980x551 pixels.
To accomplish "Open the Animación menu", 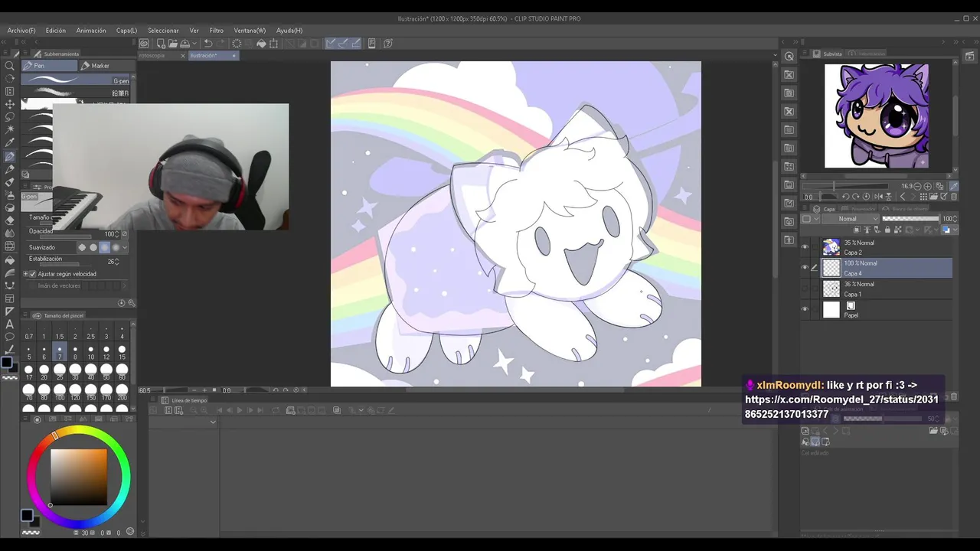I will click(91, 31).
